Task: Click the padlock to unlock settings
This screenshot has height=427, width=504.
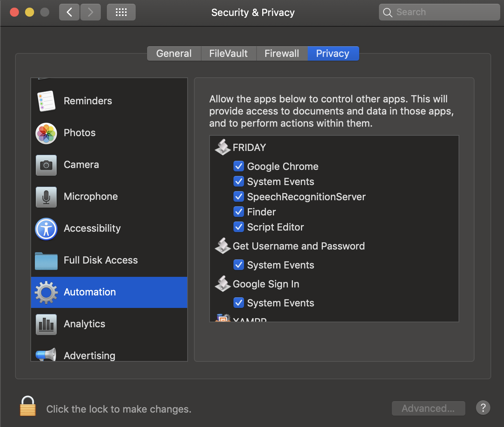Action: (28, 406)
